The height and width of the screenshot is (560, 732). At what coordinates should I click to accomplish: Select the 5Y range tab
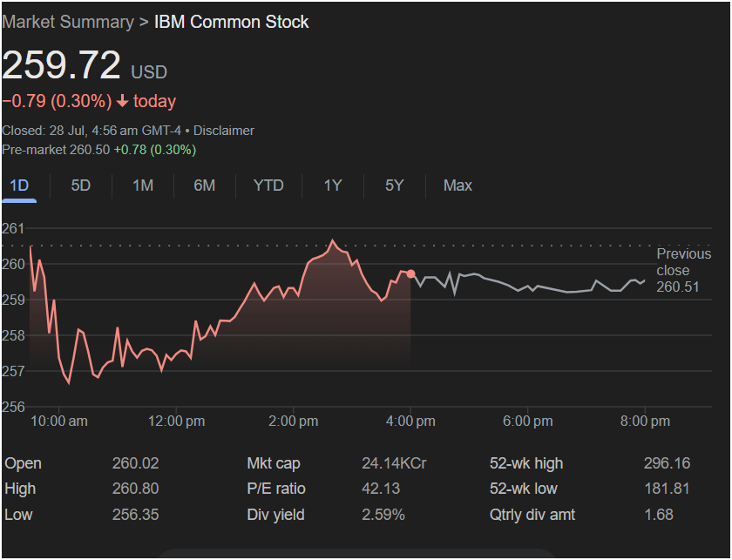pyautogui.click(x=395, y=186)
